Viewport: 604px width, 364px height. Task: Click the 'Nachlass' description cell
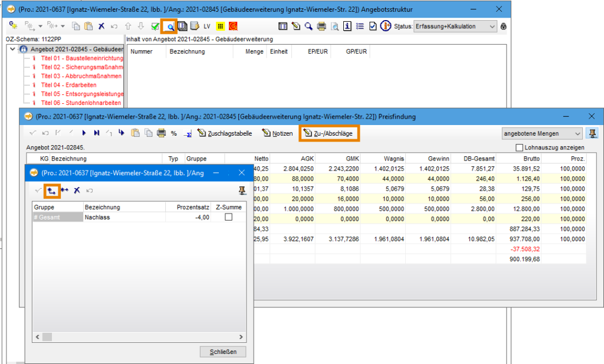coord(125,217)
